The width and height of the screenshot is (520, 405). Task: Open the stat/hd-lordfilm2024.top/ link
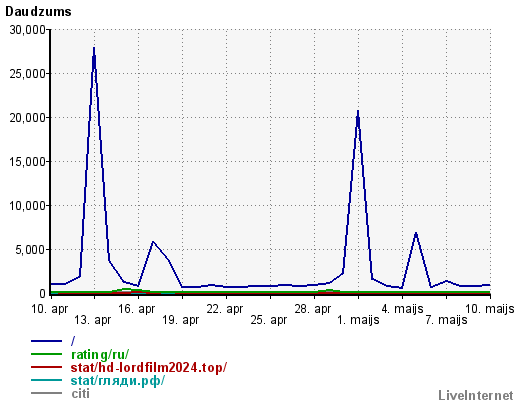[149, 367]
